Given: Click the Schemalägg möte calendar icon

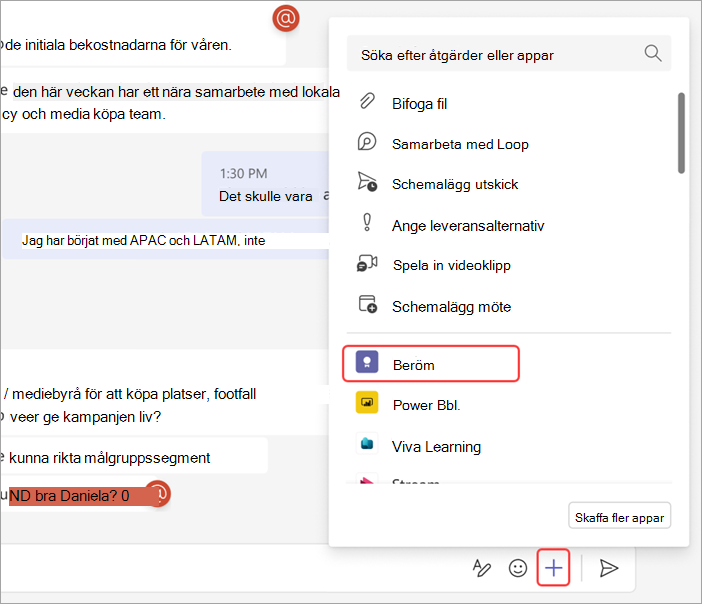Looking at the screenshot, I should click(x=368, y=304).
